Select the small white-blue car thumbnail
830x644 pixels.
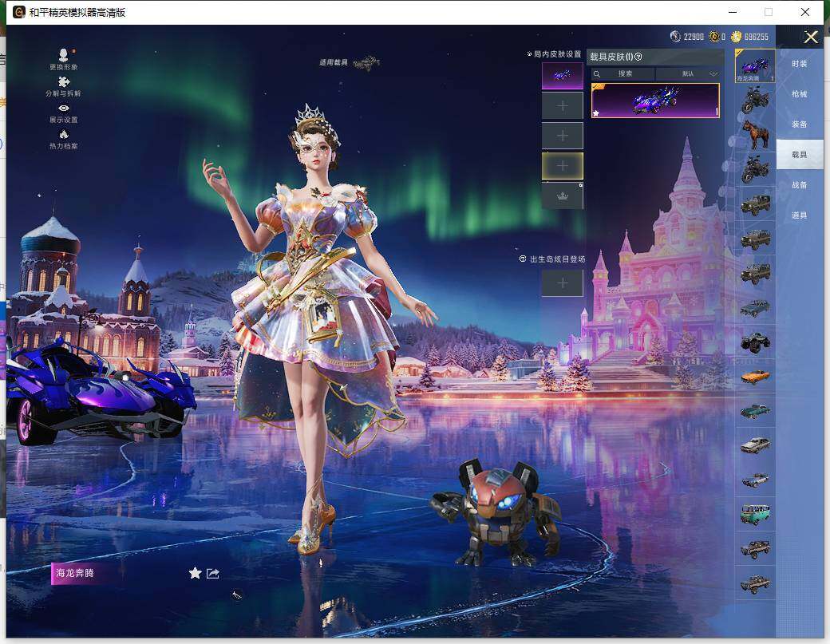point(755,480)
